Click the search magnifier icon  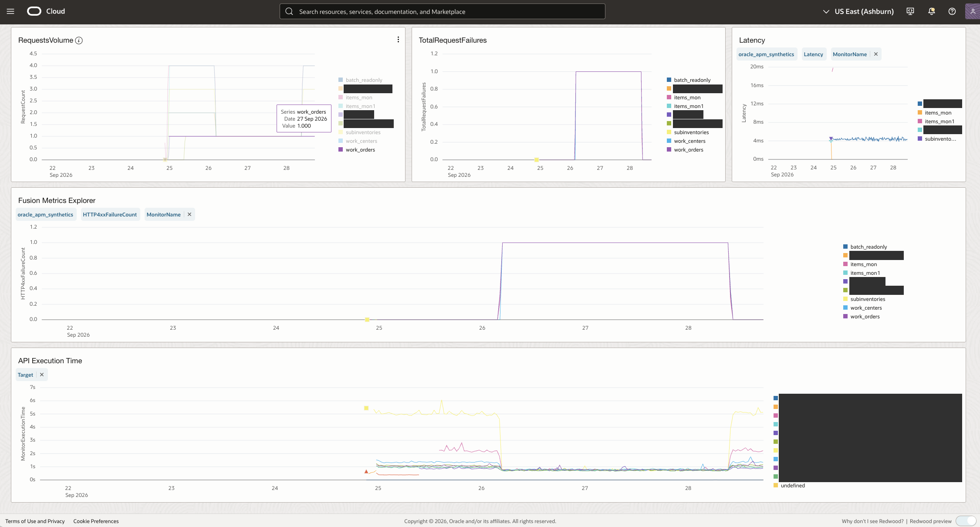pos(289,11)
